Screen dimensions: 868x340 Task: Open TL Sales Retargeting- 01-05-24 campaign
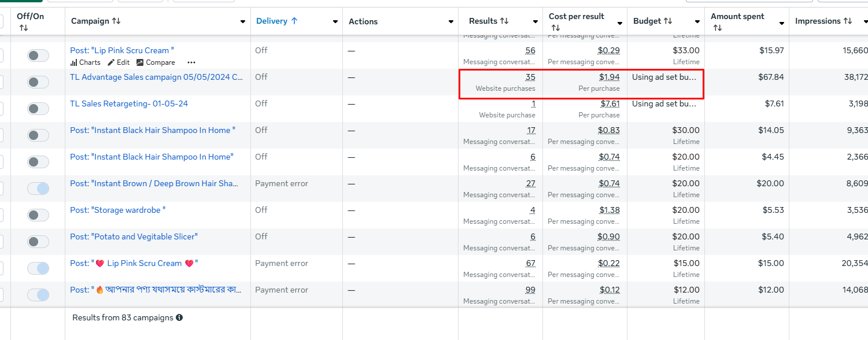[129, 104]
